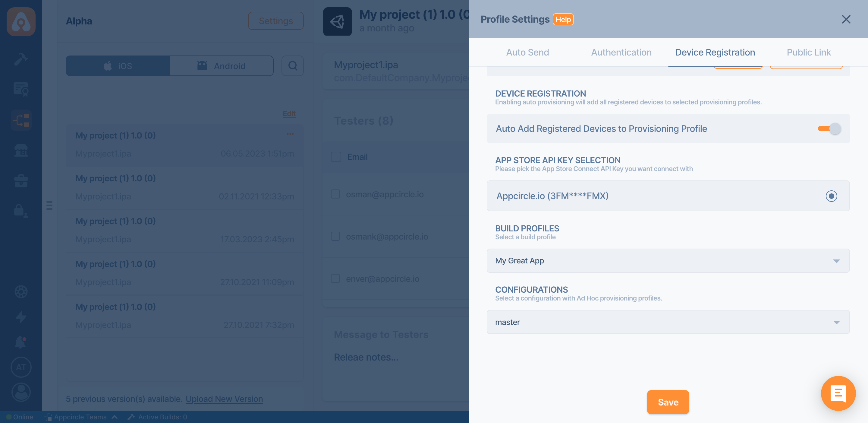The height and width of the screenshot is (423, 868).
Task: Click the Upload New Version link
Action: [x=224, y=399]
